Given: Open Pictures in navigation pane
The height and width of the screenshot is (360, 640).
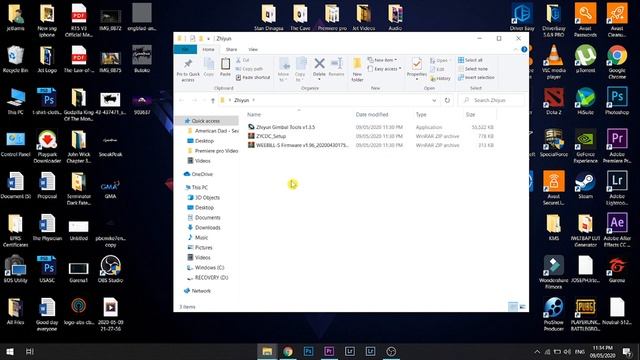Looking at the screenshot, I should pos(203,248).
